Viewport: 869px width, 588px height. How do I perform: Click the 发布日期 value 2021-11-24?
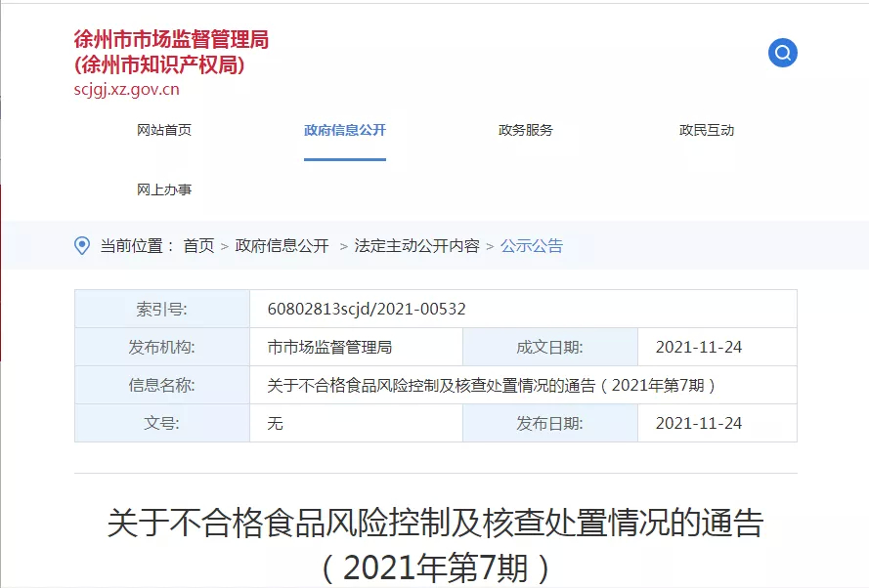click(698, 424)
